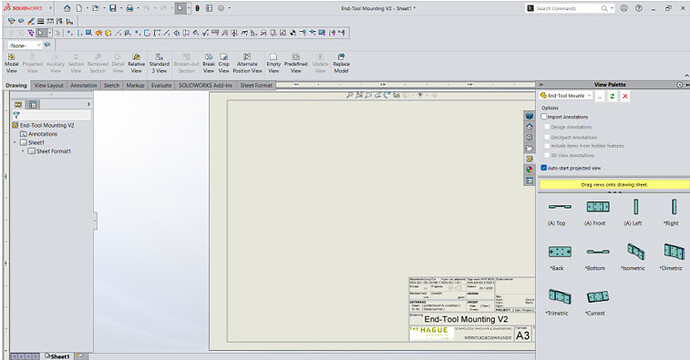690x360 pixels.
Task: Select the Sheet1 tab in the bottom-left corner
Action: (x=57, y=356)
